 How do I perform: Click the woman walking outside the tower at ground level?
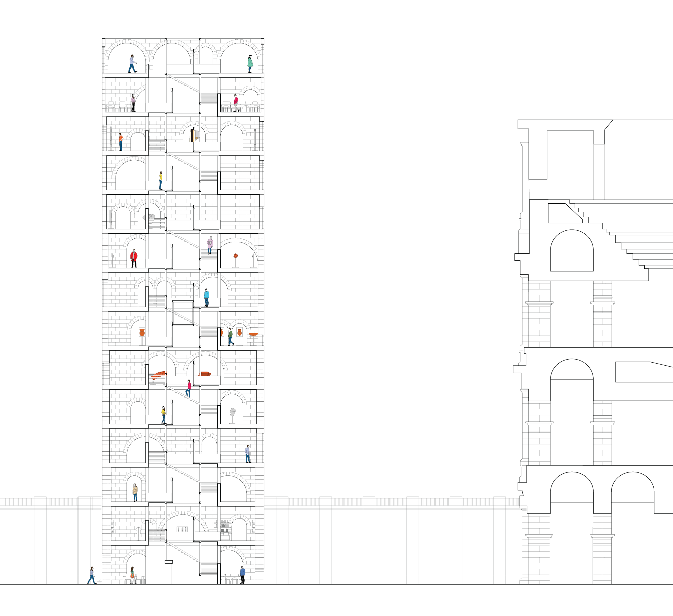click(92, 575)
